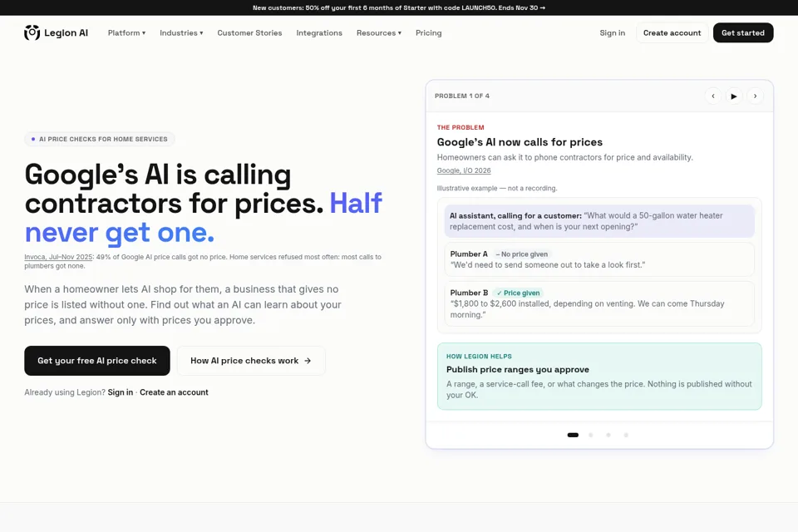Screen dimensions: 798x532
Task: Open the Resources dropdown menu
Action: click(x=379, y=32)
